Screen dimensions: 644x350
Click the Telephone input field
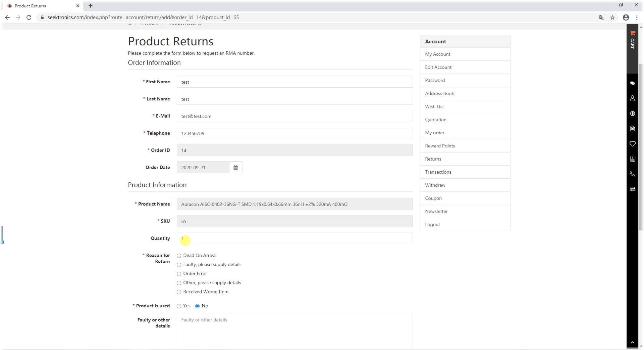294,133
